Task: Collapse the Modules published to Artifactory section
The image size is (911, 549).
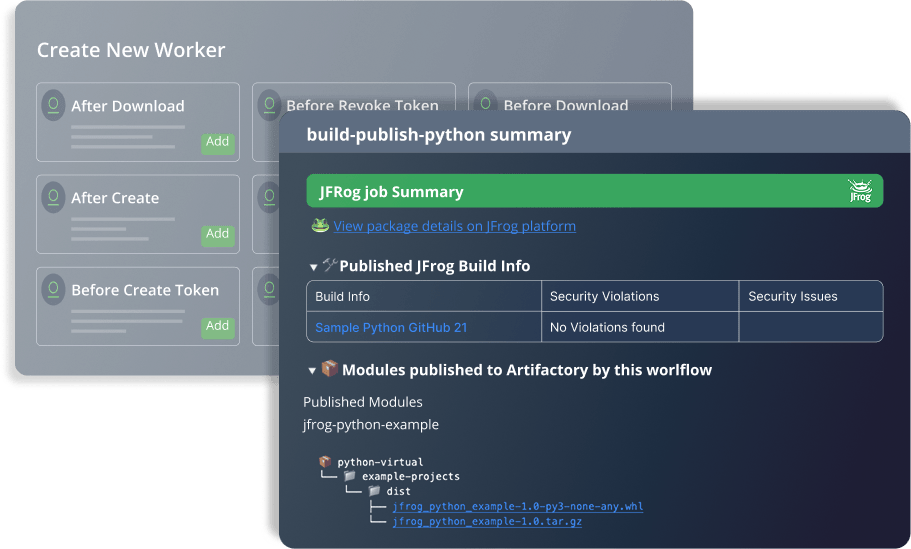Action: click(313, 371)
